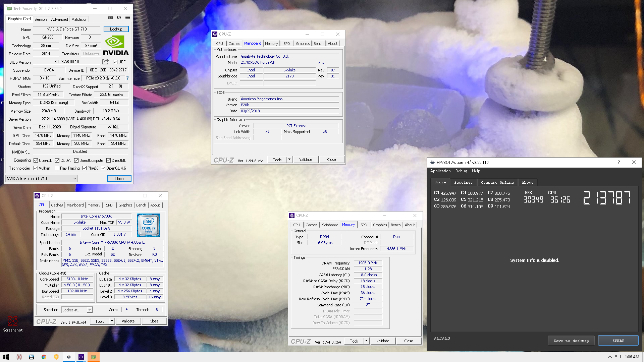Click Validate in CPU-Z Memory window

coord(383,341)
